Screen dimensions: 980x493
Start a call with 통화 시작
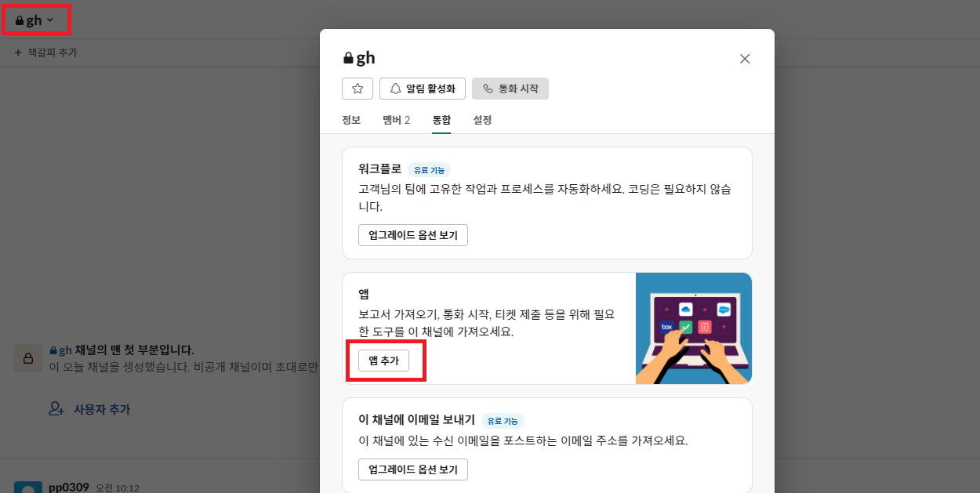(510, 89)
